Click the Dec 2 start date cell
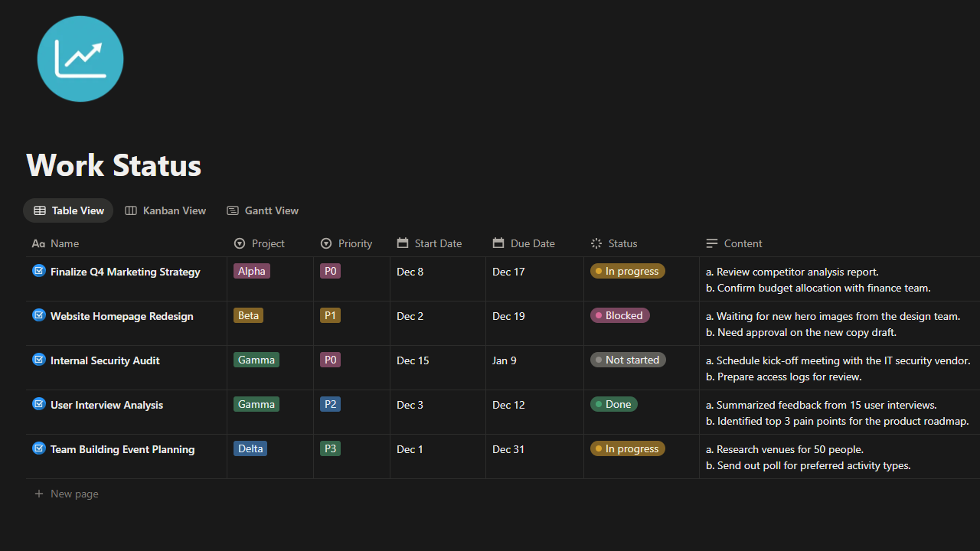 (438, 323)
